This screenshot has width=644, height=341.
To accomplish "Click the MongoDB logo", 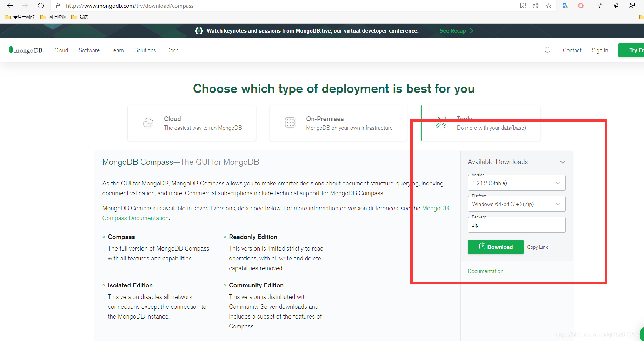I will pos(26,50).
